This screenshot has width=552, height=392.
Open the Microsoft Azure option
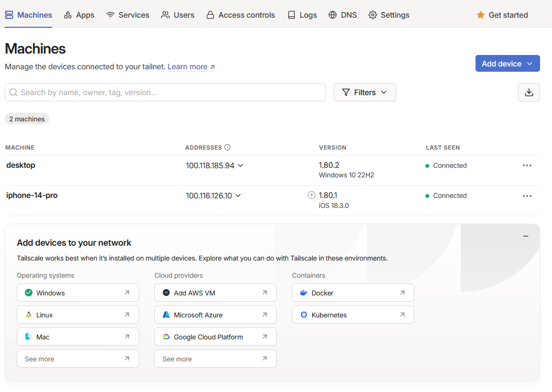[x=216, y=315]
